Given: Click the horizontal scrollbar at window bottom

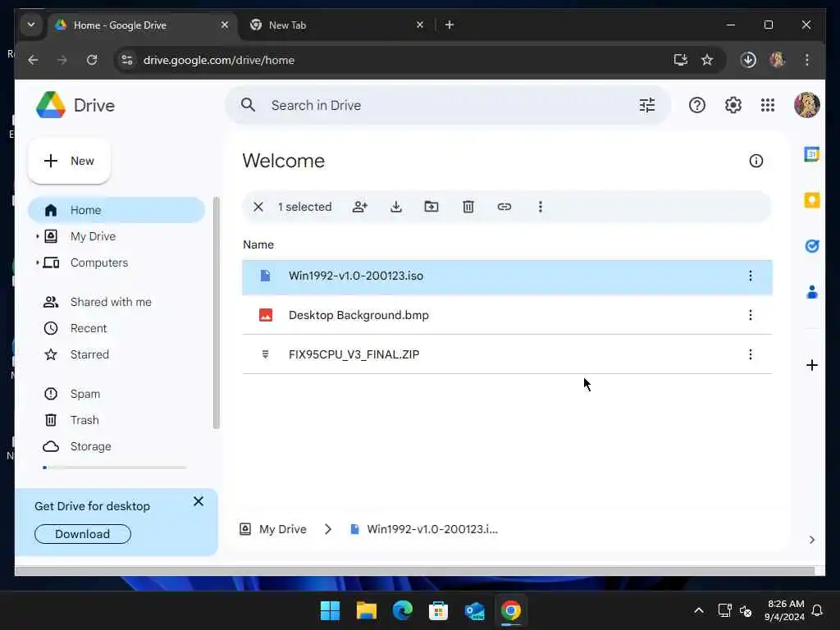Looking at the screenshot, I should coord(414,571).
